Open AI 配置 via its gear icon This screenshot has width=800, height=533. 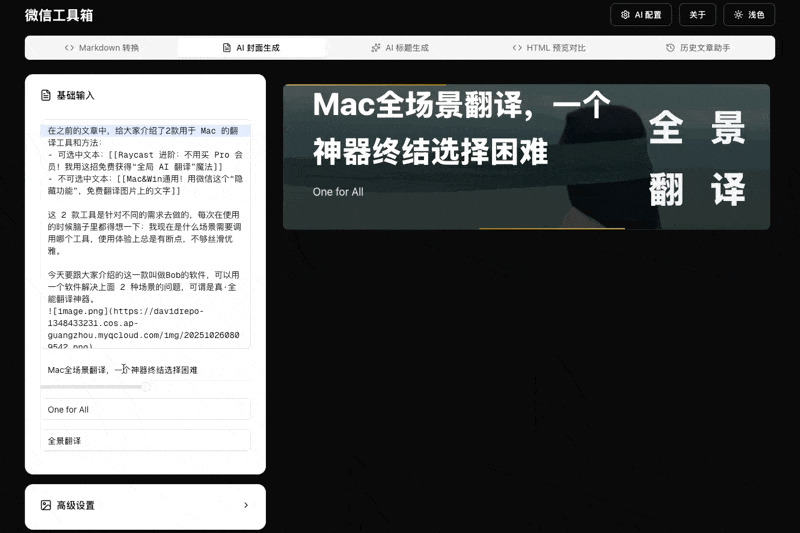pos(625,15)
